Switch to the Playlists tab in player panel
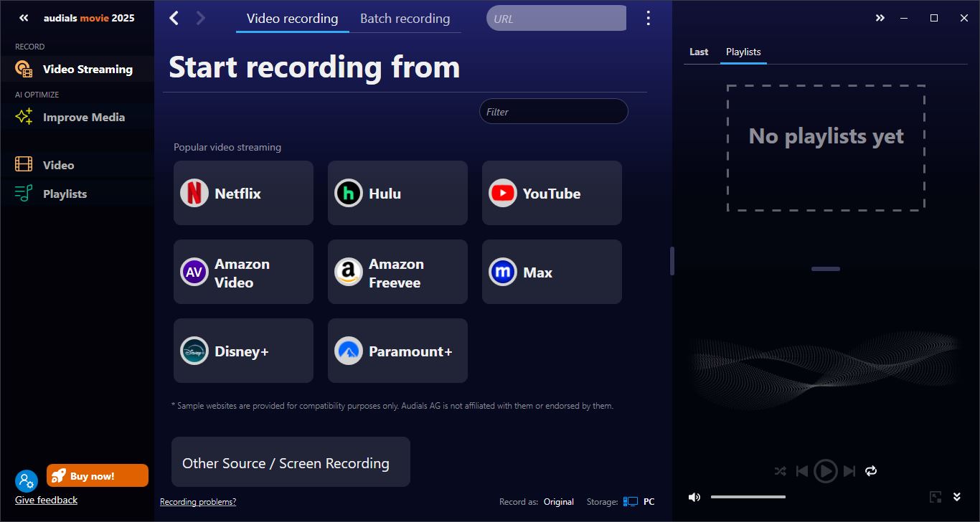 point(743,52)
